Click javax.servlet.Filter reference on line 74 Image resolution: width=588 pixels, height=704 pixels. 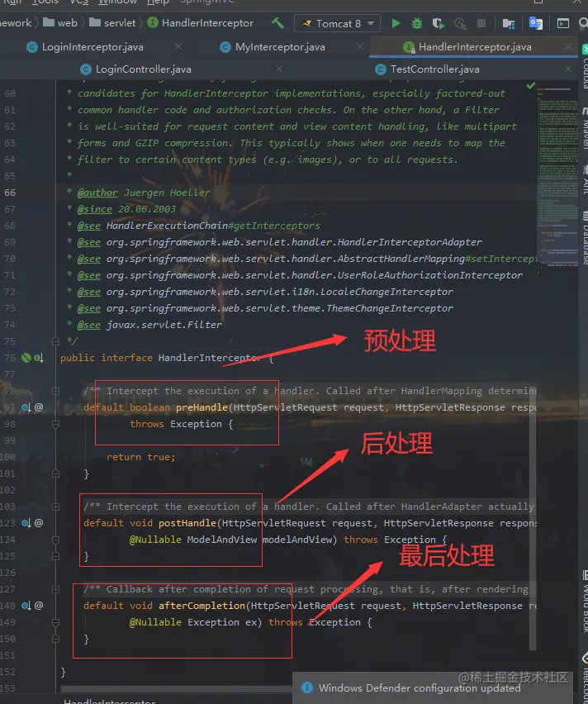[164, 325]
